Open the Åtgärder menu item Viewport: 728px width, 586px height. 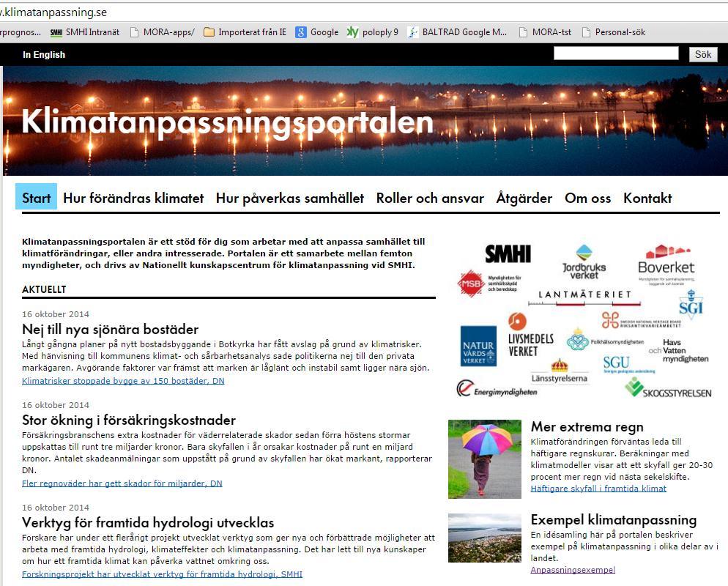[524, 198]
